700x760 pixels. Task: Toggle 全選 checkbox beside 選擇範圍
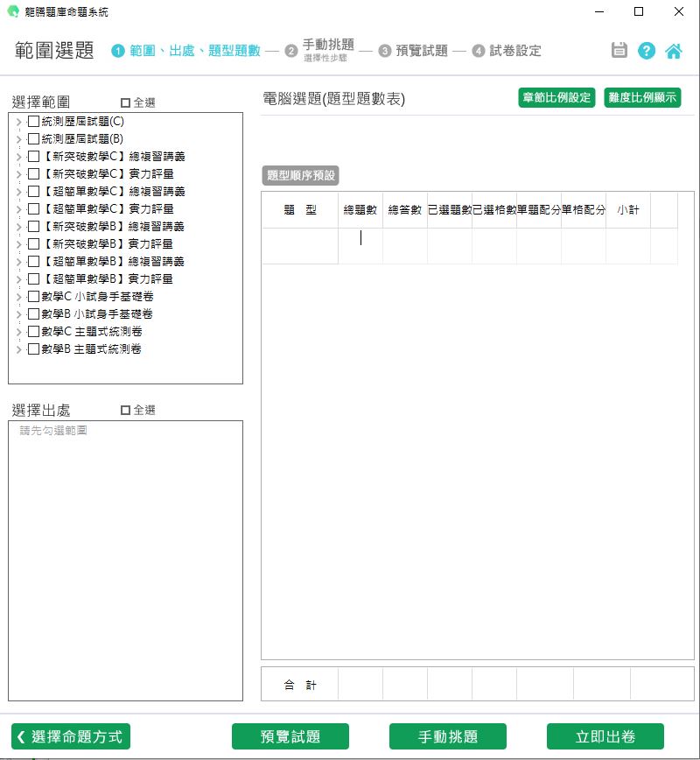125,102
